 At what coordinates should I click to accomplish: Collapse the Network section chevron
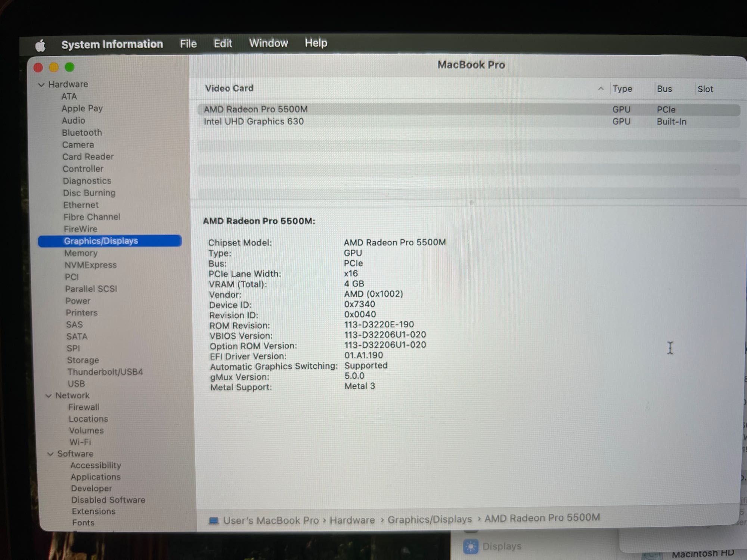point(49,396)
